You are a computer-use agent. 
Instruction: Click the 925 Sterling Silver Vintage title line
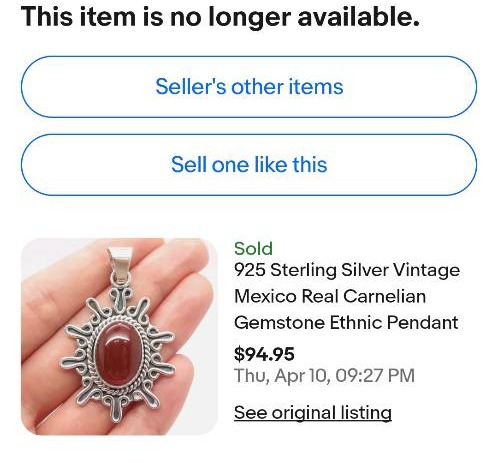[347, 270]
